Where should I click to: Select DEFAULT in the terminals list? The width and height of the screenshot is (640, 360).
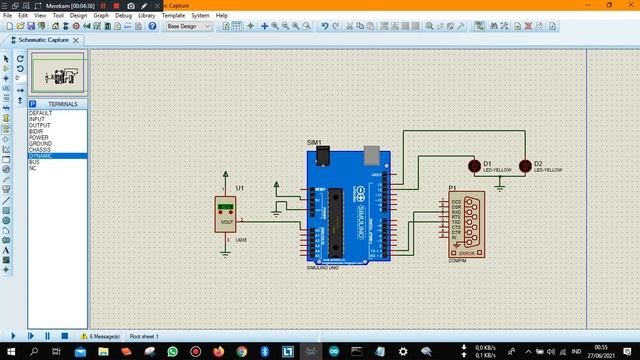pos(40,113)
